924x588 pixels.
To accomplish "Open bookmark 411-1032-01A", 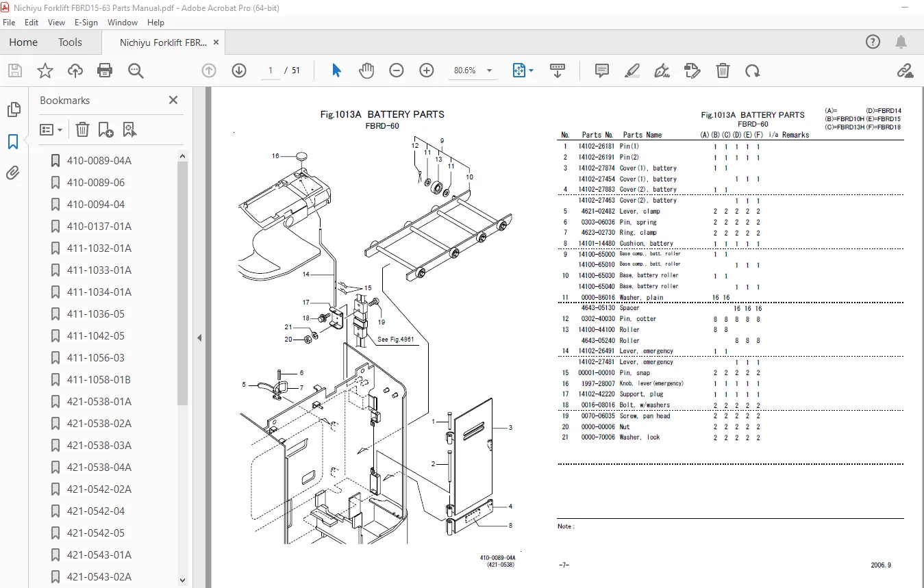I will pyautogui.click(x=99, y=248).
